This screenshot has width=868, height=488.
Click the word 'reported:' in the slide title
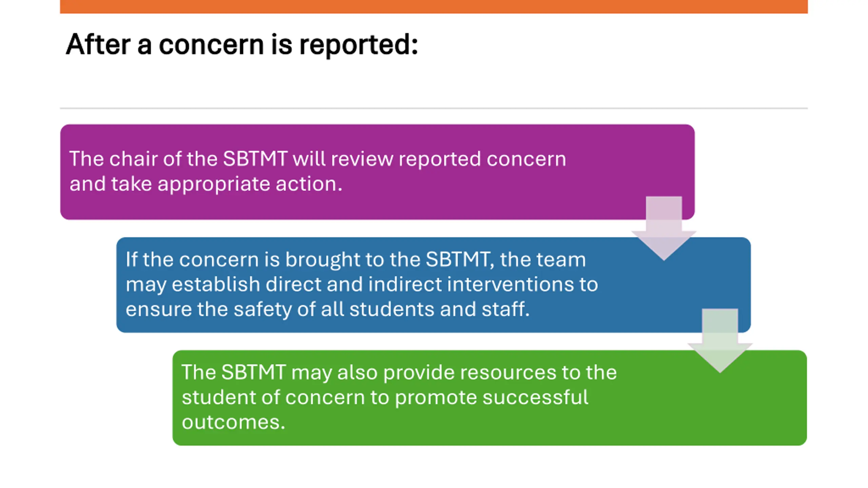pyautogui.click(x=359, y=45)
